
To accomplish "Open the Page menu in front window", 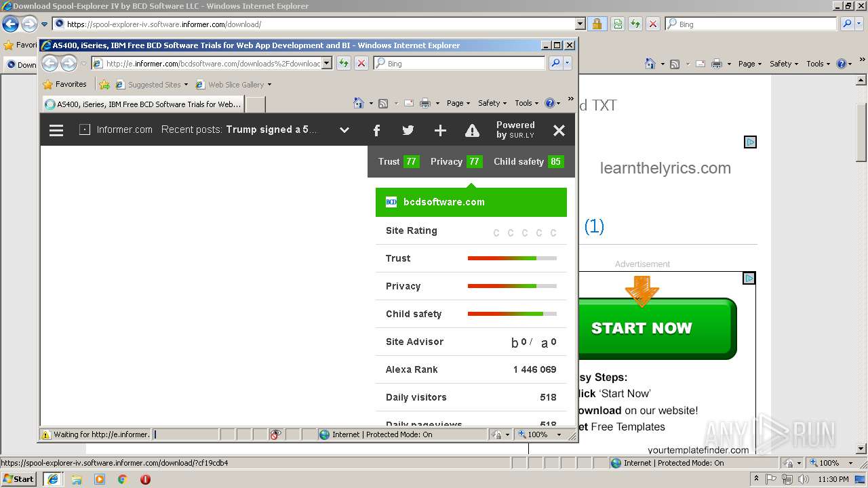I will pyautogui.click(x=458, y=103).
